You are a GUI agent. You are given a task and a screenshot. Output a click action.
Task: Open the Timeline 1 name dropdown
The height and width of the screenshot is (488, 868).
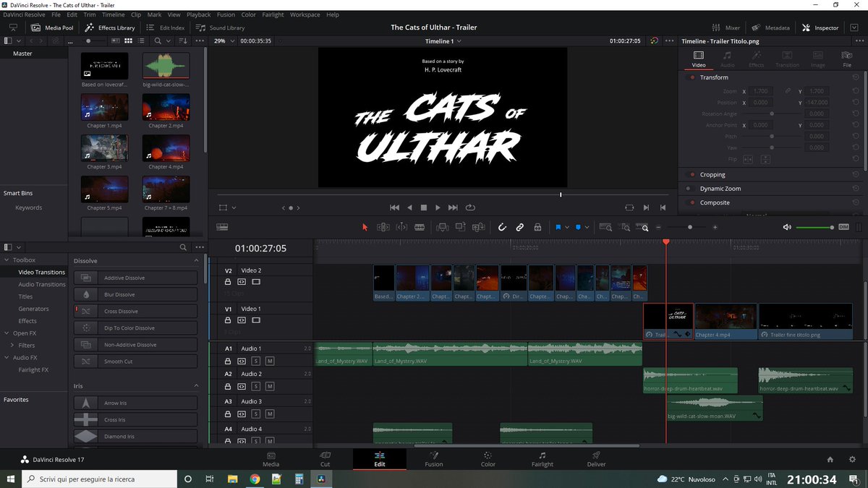[443, 41]
